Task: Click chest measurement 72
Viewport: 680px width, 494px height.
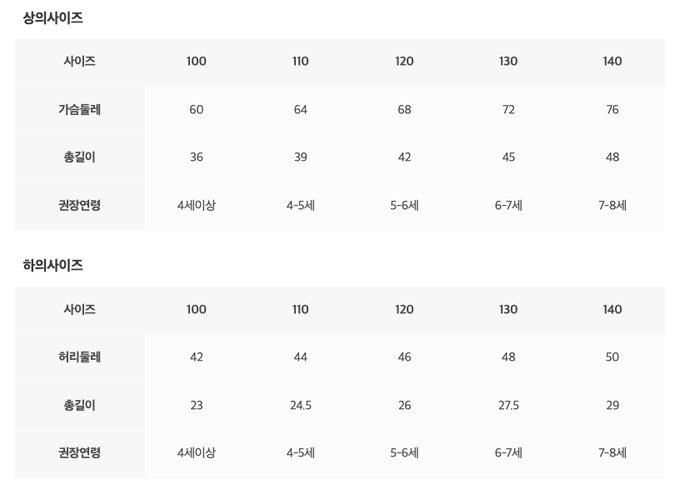Action: pyautogui.click(x=508, y=109)
